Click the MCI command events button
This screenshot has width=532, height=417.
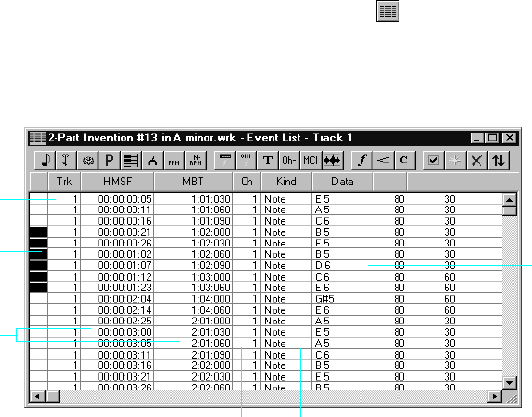(310, 160)
